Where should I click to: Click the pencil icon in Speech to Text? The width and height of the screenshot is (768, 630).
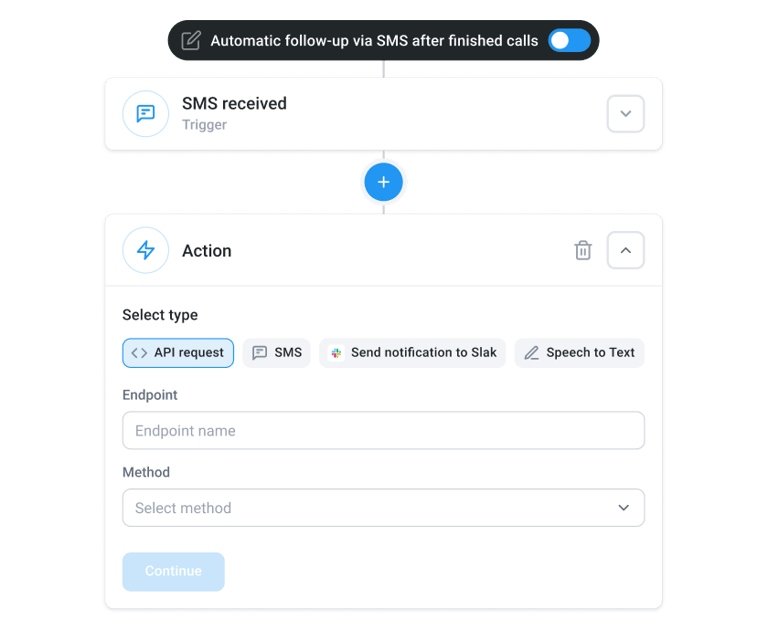(x=532, y=353)
